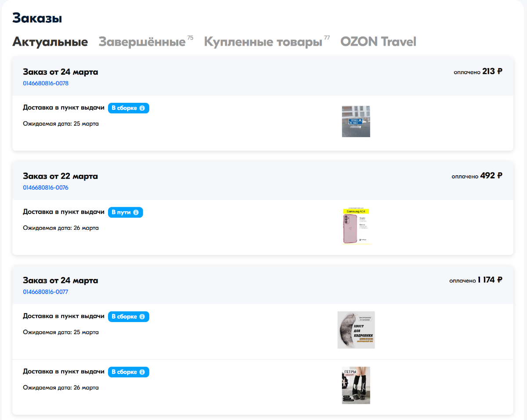View the fox tail product thumbnail
This screenshot has height=420, width=527.
[x=356, y=330]
